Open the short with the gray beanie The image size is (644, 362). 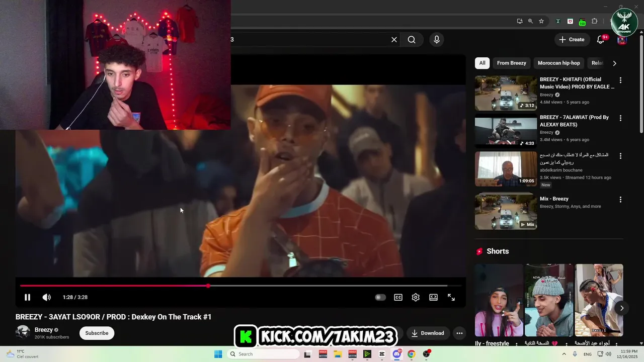click(549, 300)
